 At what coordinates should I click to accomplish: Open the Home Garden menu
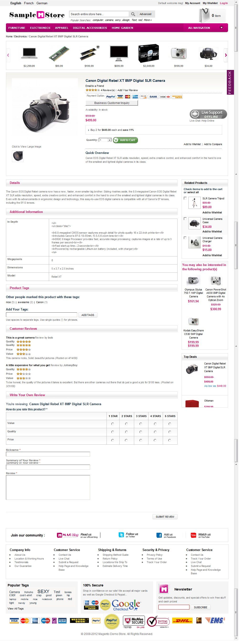click(x=122, y=28)
